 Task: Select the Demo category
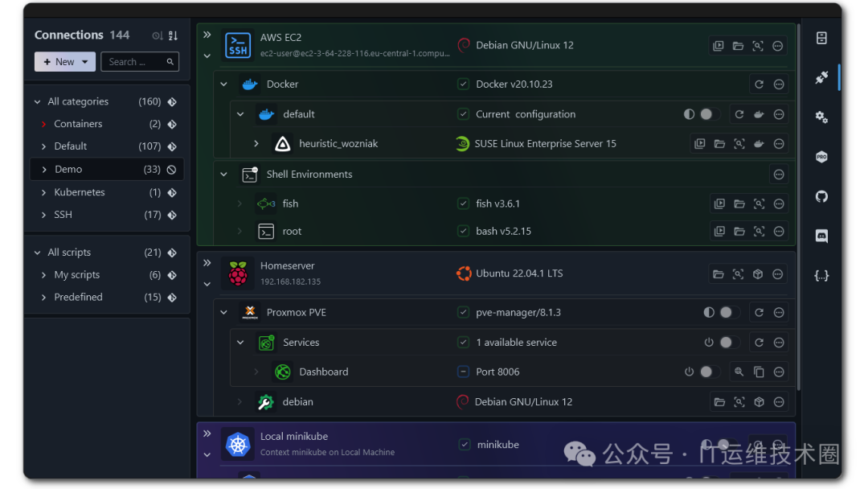107,170
